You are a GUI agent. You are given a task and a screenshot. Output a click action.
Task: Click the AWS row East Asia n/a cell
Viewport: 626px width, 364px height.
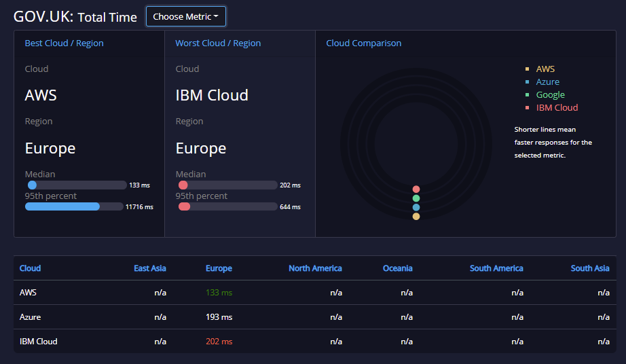tap(160, 293)
